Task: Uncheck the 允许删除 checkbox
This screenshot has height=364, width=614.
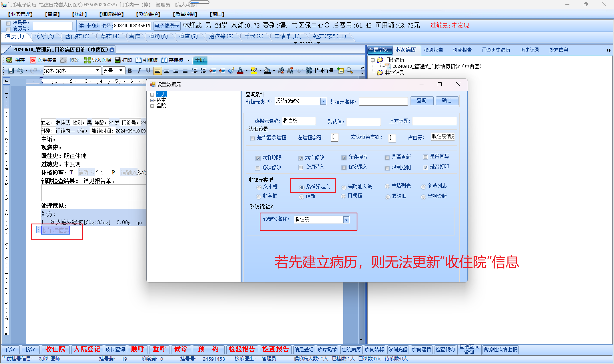Action: tap(258, 158)
